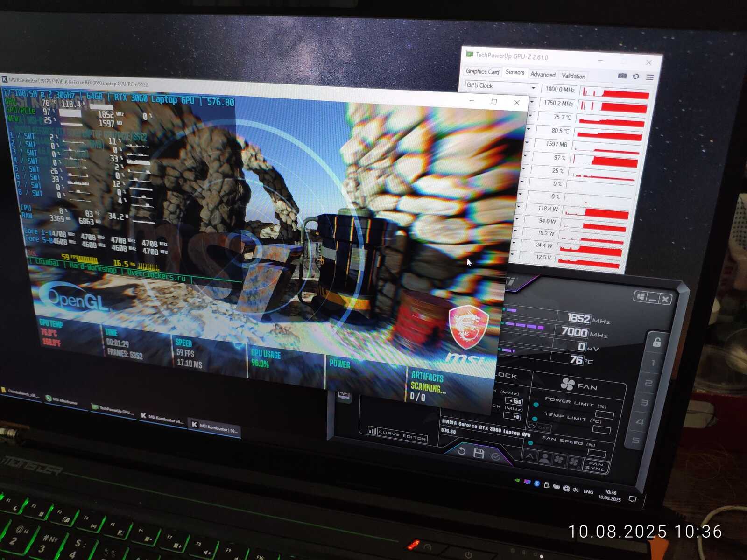
Task: Open the dropdown beside the 25 % reading
Action: click(x=523, y=168)
